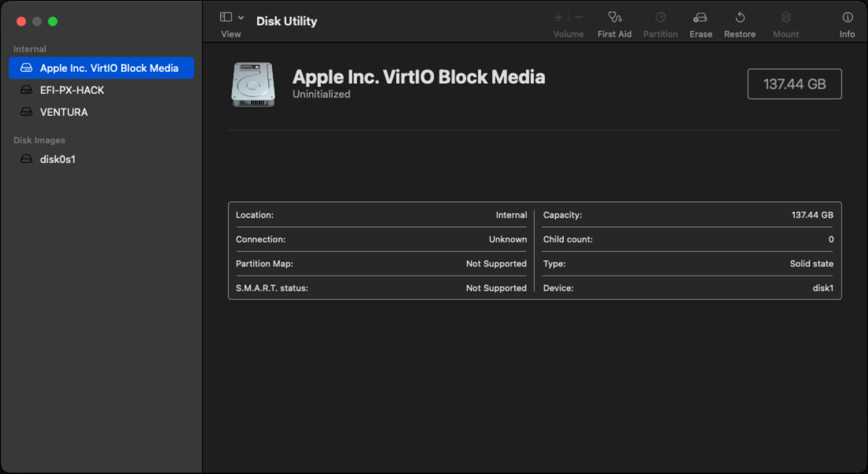Click the large hard drive image
The image size is (868, 474).
pyautogui.click(x=253, y=84)
